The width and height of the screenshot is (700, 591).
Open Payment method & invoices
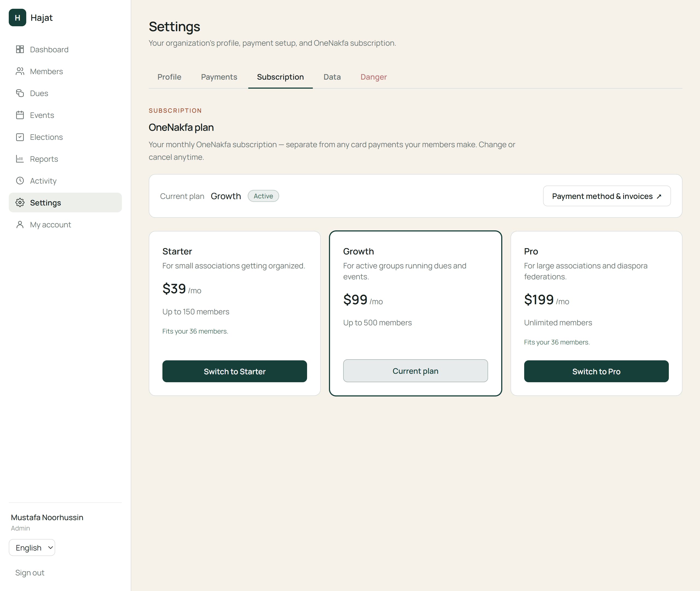coord(606,196)
